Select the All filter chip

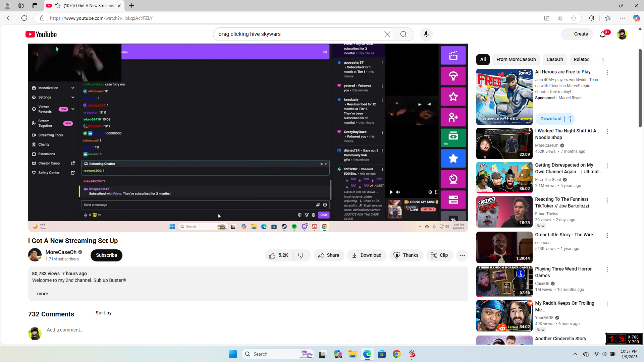483,60
